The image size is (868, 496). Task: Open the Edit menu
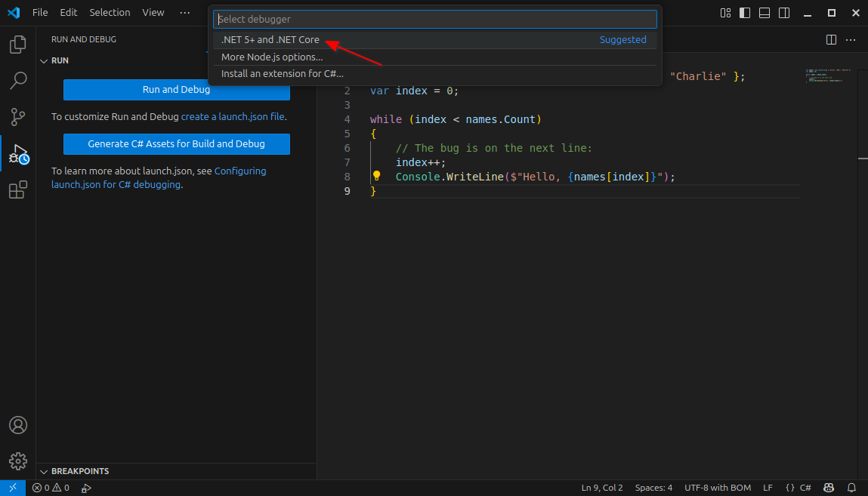68,12
